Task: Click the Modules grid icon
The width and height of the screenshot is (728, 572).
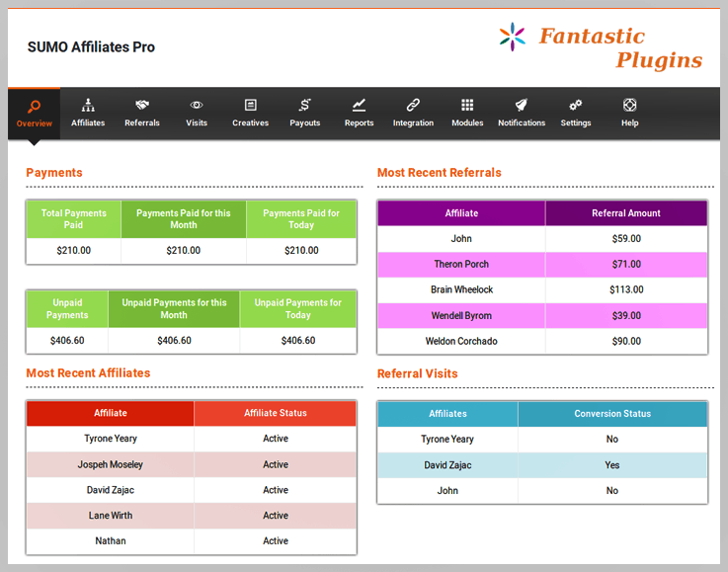Action: tap(467, 105)
